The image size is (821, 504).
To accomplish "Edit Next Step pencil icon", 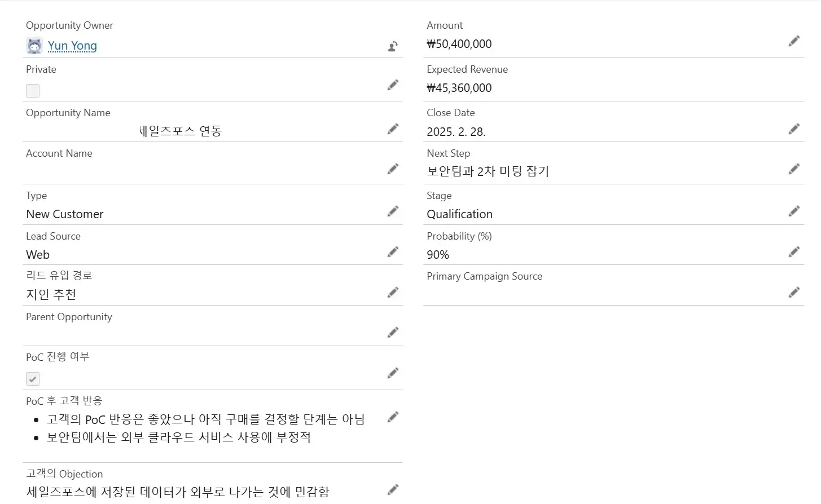I will pyautogui.click(x=794, y=169).
